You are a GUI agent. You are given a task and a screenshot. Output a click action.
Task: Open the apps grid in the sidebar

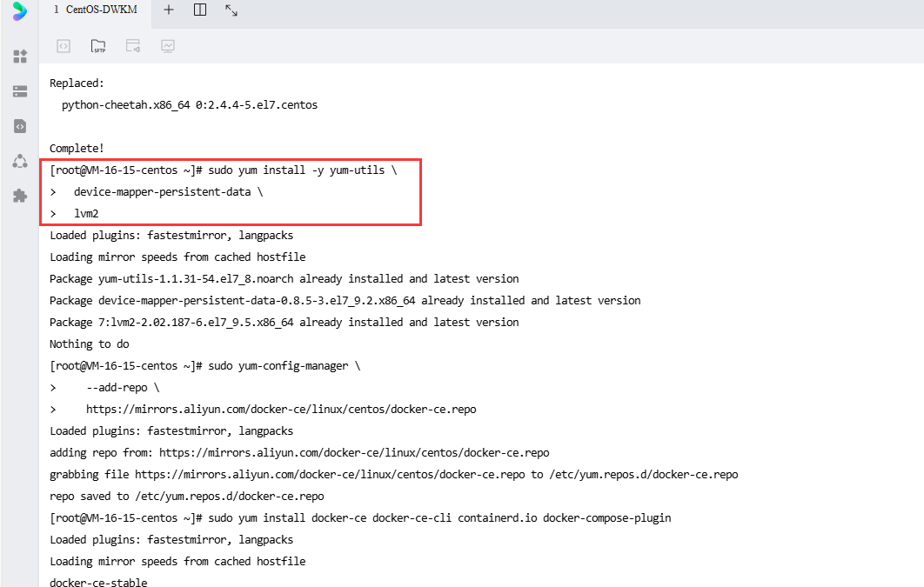pyautogui.click(x=20, y=57)
